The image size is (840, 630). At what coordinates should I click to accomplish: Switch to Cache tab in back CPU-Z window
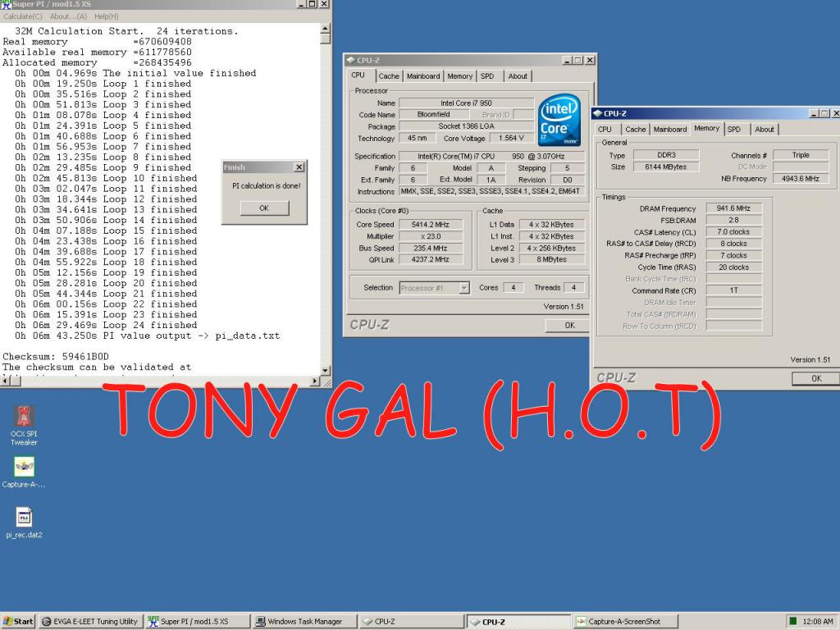click(389, 76)
